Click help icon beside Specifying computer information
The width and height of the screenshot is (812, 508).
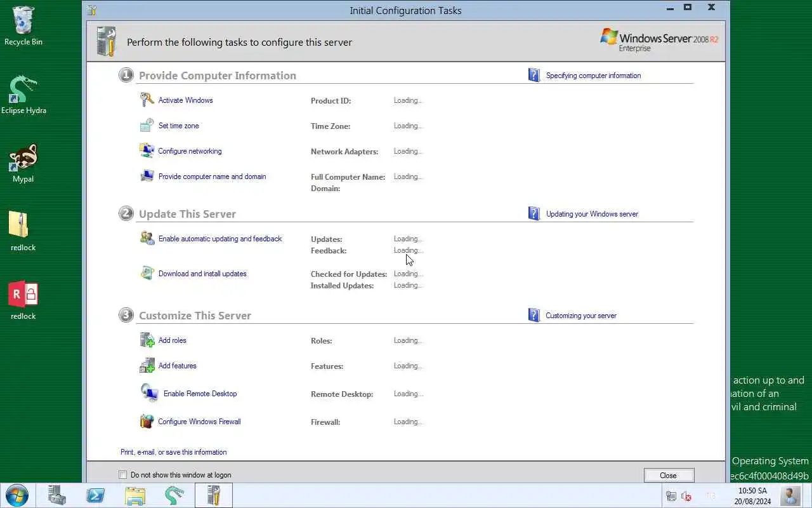pos(534,75)
